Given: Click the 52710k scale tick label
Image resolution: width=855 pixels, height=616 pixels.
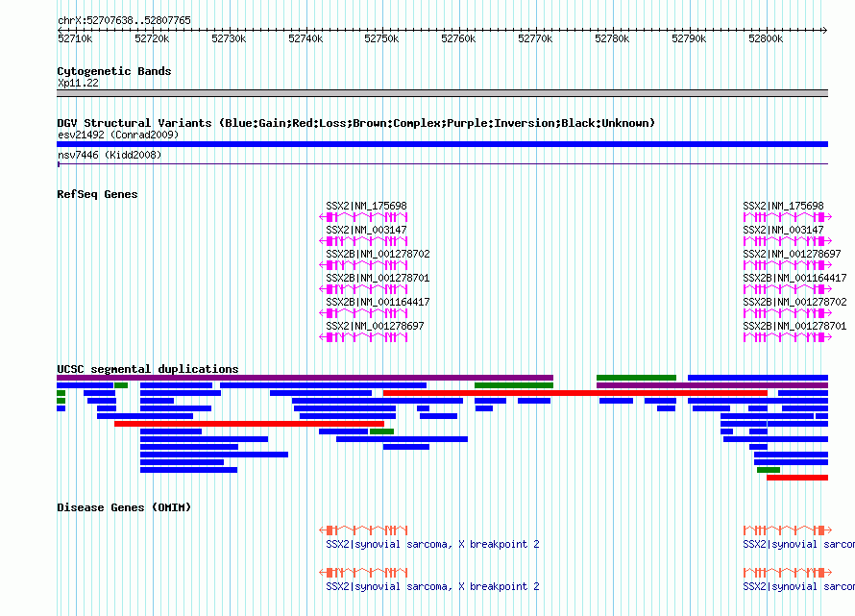Looking at the screenshot, I should pos(75,38).
